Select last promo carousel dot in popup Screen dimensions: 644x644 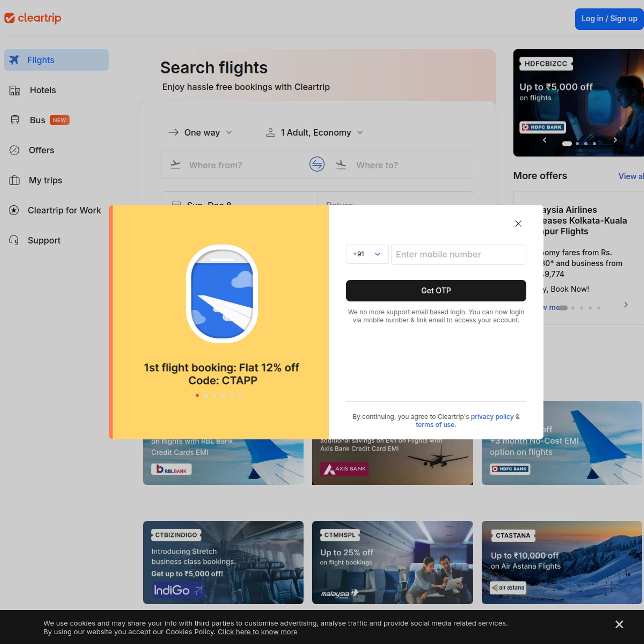pyautogui.click(x=240, y=395)
